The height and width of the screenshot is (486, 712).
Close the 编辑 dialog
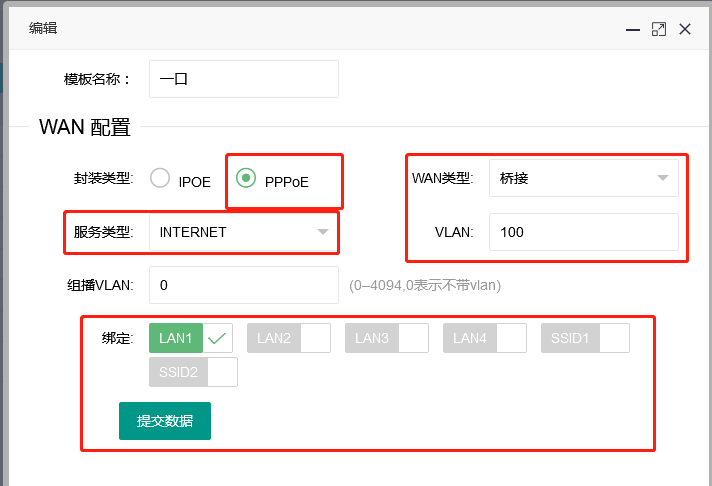(x=685, y=30)
